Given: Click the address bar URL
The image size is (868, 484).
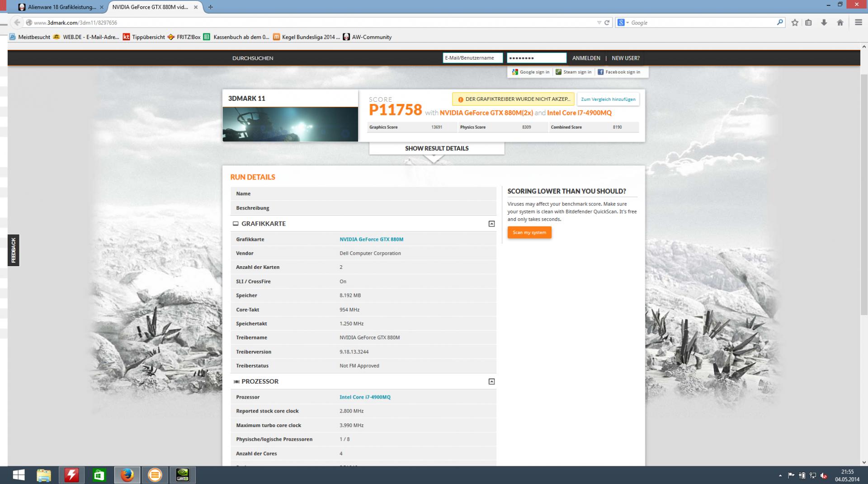Looking at the screenshot, I should point(75,23).
